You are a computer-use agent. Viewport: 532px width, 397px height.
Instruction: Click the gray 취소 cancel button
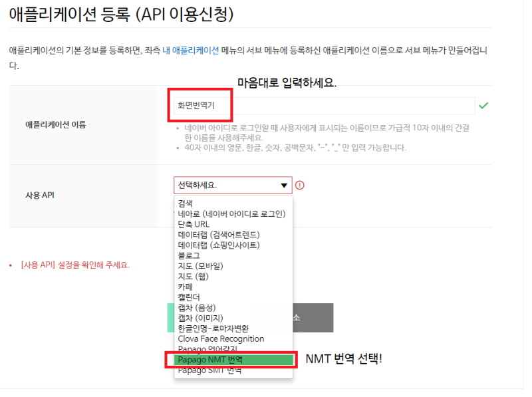click(x=313, y=318)
